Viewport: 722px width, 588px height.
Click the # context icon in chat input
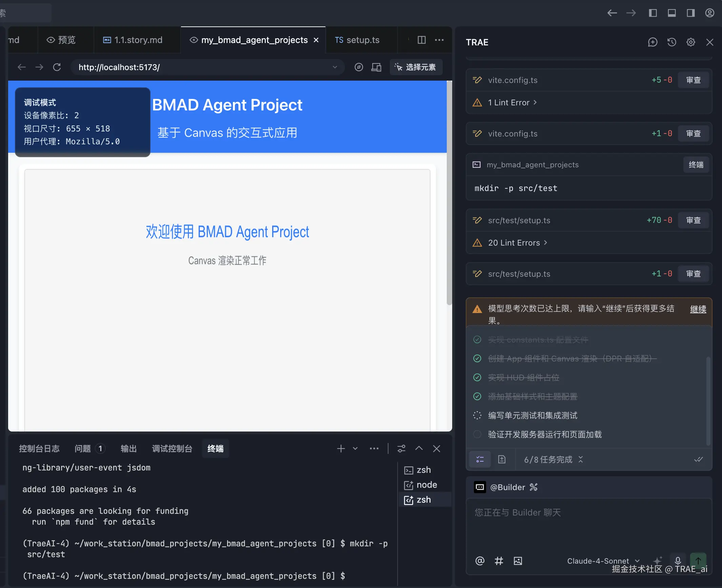(499, 561)
